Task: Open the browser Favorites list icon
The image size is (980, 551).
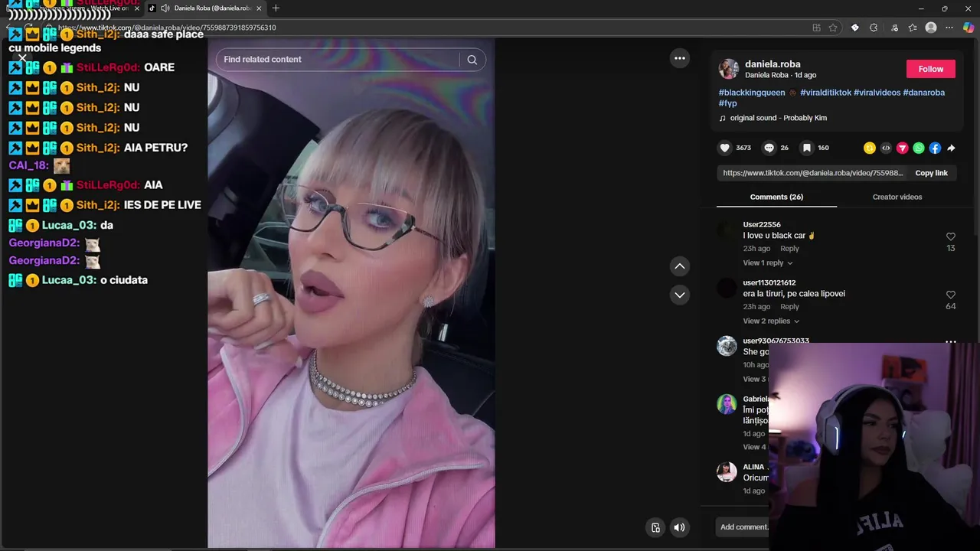Action: [x=913, y=28]
